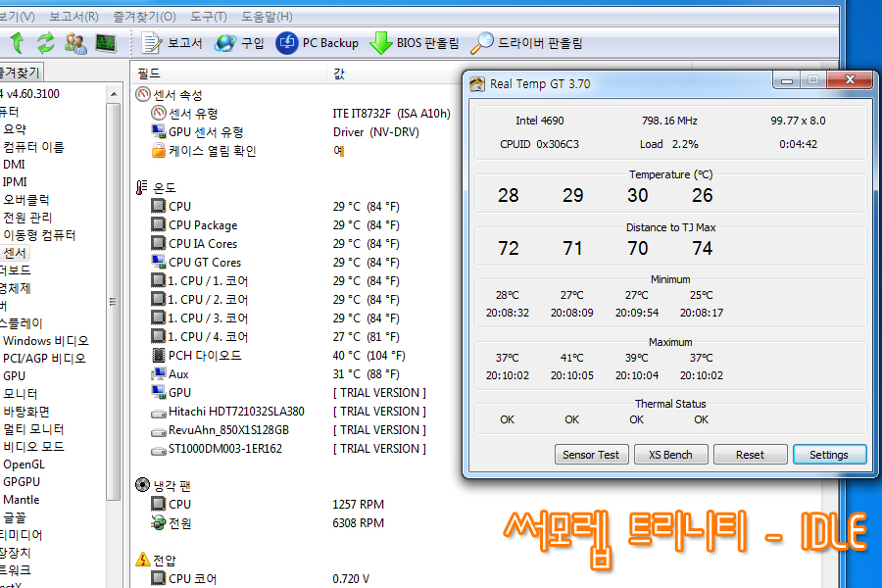Select 모니터 in the sidebar tree

(x=21, y=394)
